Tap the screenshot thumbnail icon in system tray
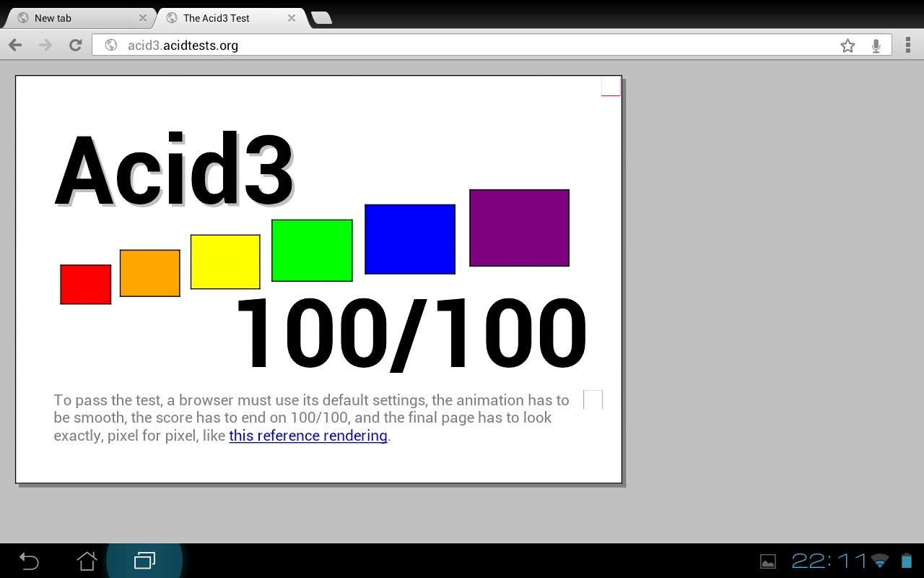924x578 pixels. click(768, 561)
